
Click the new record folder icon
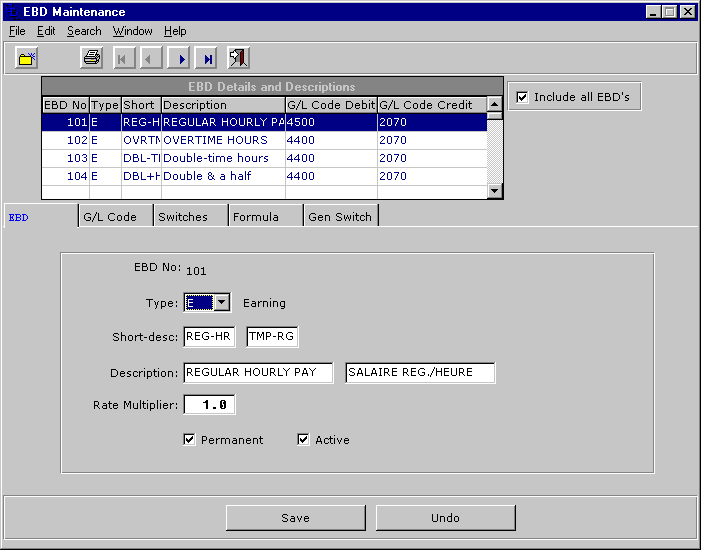pyautogui.click(x=26, y=58)
